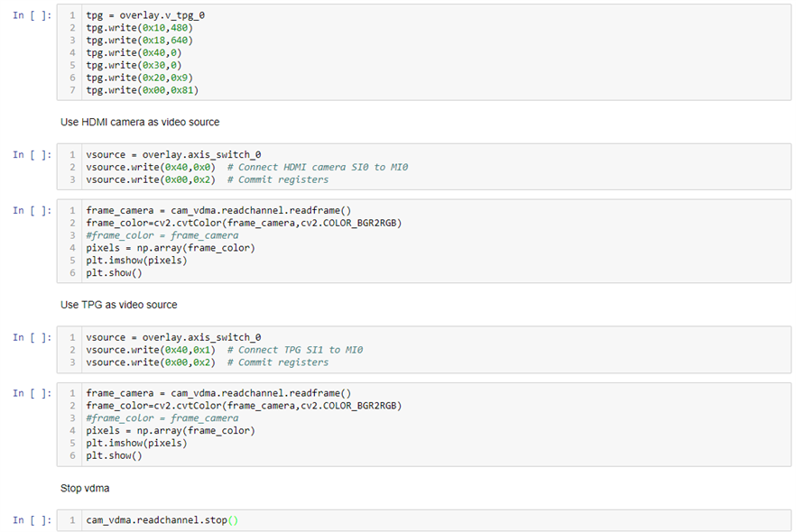
Task: Click plt.show() in the last readframe cell
Action: (x=114, y=455)
